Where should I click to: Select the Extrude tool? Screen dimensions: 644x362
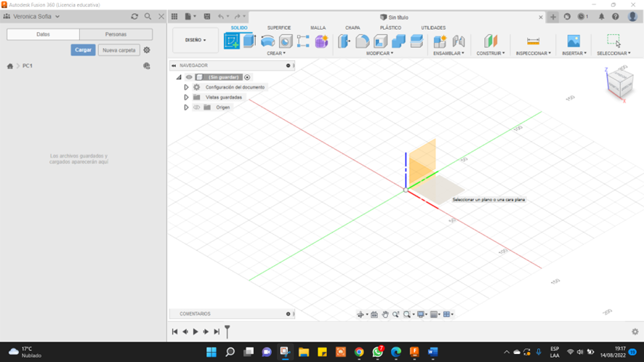(x=249, y=41)
